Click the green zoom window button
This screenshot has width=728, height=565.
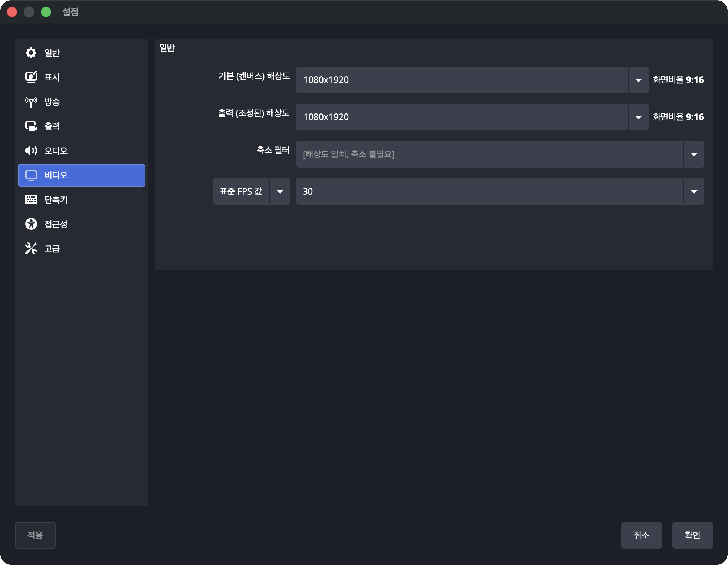click(46, 12)
